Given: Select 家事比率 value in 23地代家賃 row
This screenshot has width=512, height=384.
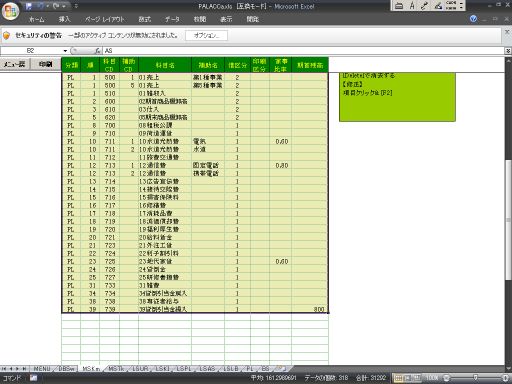Looking at the screenshot, I should [x=281, y=261].
